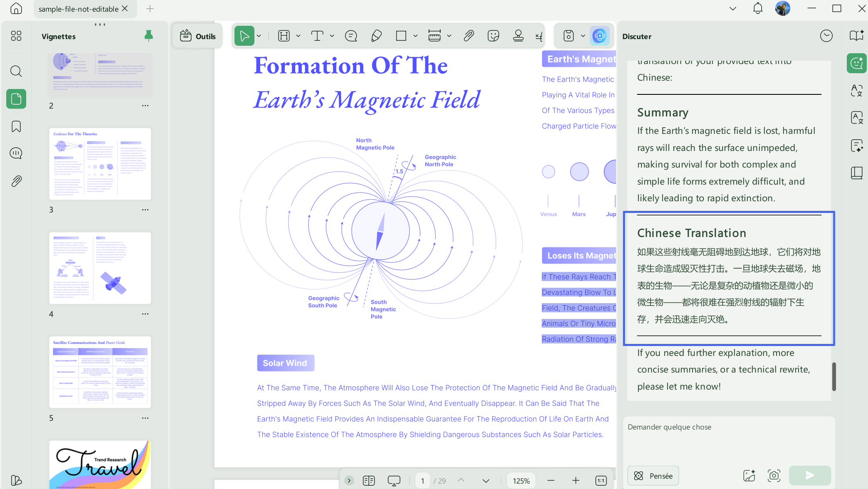Select the highlighter pen tool
Screen dimensions: 868x489
coord(376,36)
